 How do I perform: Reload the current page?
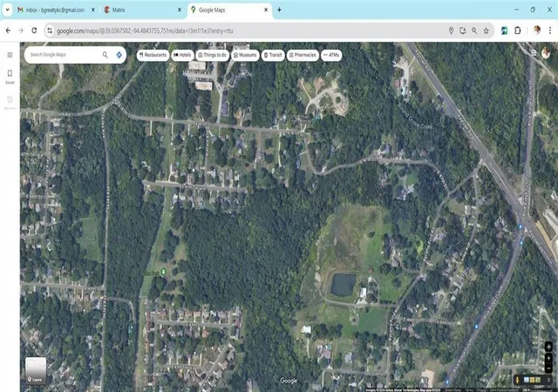34,30
